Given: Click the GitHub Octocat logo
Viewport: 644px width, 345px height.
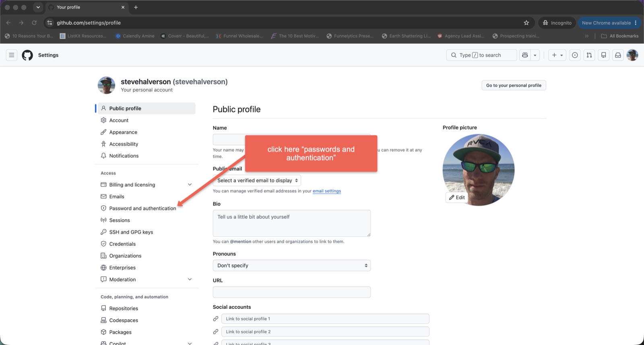Looking at the screenshot, I should [27, 55].
